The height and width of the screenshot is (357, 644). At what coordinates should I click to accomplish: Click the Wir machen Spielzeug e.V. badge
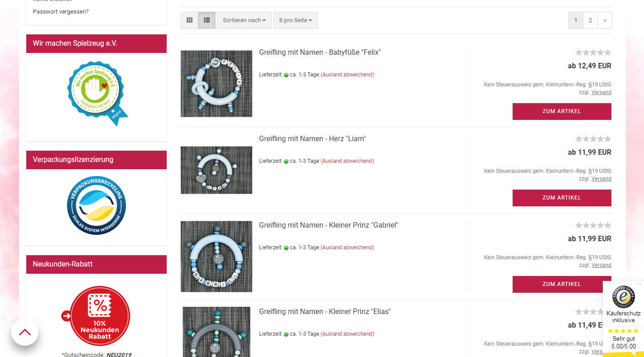coord(97,94)
